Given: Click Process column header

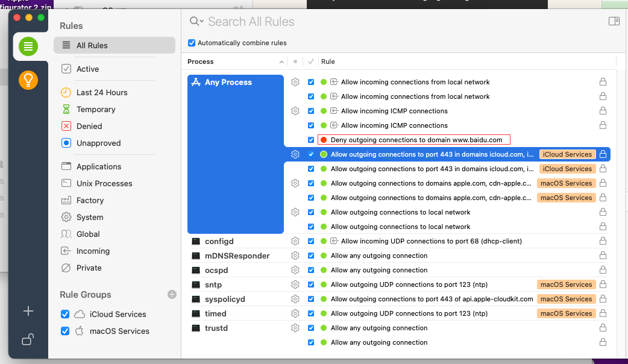Looking at the screenshot, I should click(201, 61).
